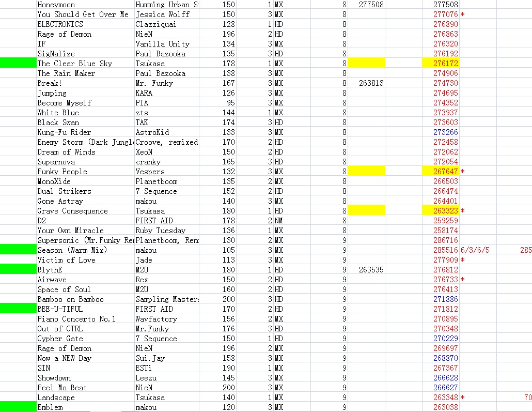The height and width of the screenshot is (412, 532).
Task: Select the Emblem song cell
Action: pos(85,407)
